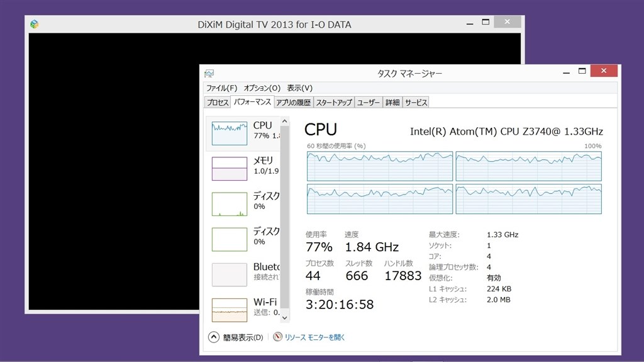The height and width of the screenshot is (362, 644).
Task: Click the process count 44
Action: pyautogui.click(x=313, y=276)
